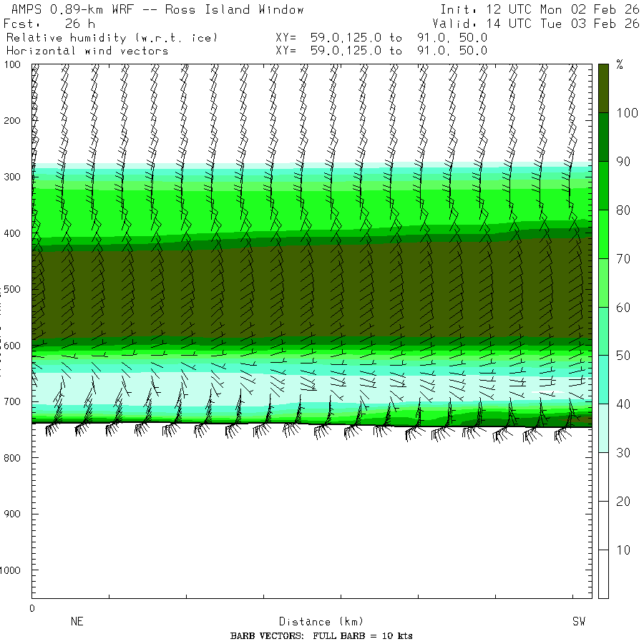Click the 1000 pressure axis label
The height and width of the screenshot is (644, 644).
click(x=10, y=570)
